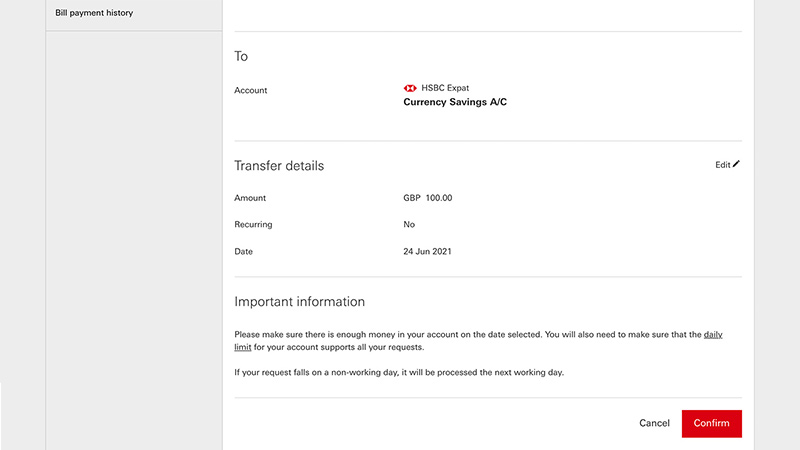The height and width of the screenshot is (450, 800).
Task: Cancel the transfer
Action: pyautogui.click(x=654, y=423)
